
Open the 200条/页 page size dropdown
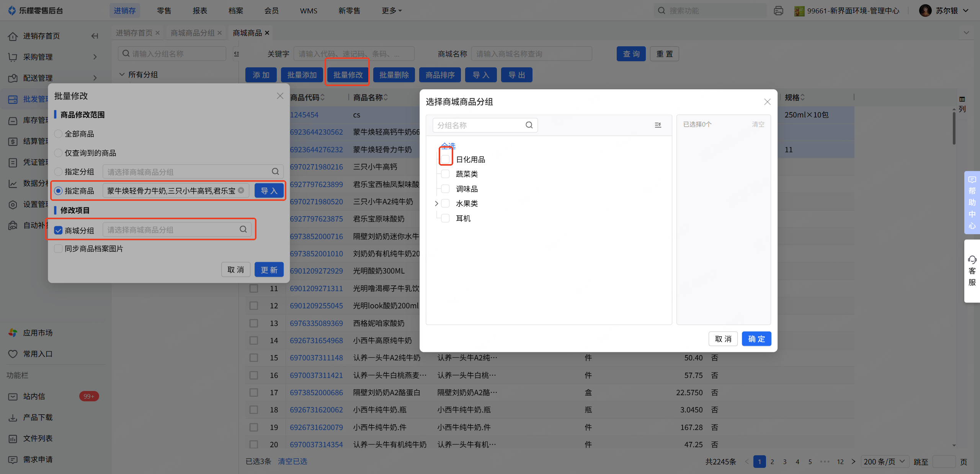coord(884,461)
